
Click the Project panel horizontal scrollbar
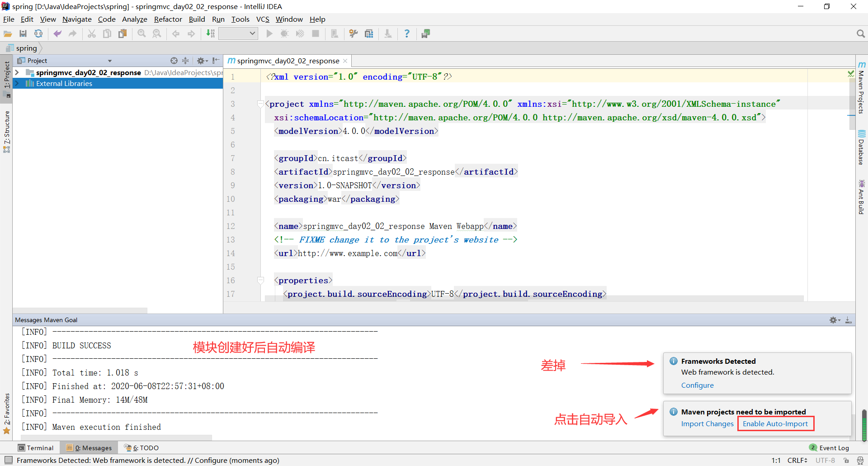coord(80,311)
